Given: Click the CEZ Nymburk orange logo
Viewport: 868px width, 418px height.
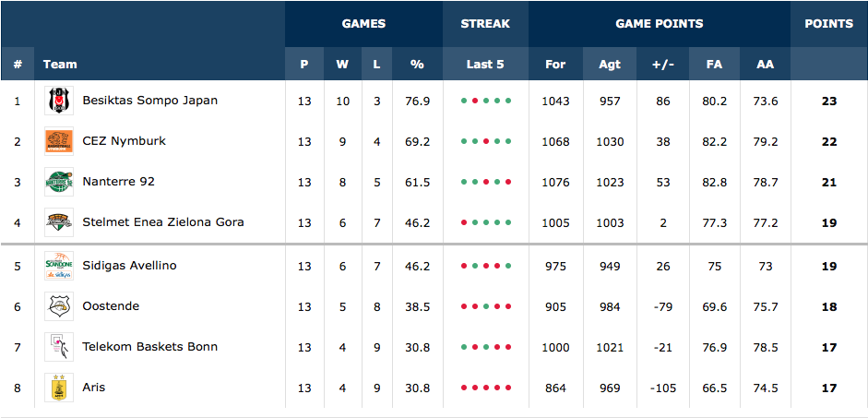Looking at the screenshot, I should tap(59, 141).
